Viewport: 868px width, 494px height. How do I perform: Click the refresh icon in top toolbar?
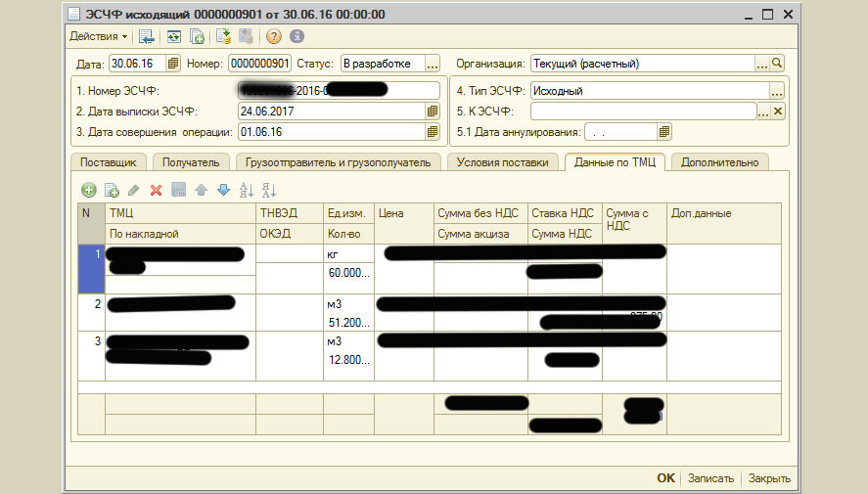(x=173, y=36)
